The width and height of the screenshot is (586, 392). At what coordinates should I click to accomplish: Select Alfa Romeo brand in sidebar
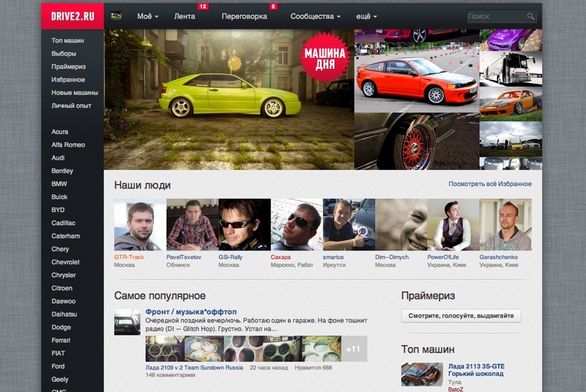(x=68, y=145)
